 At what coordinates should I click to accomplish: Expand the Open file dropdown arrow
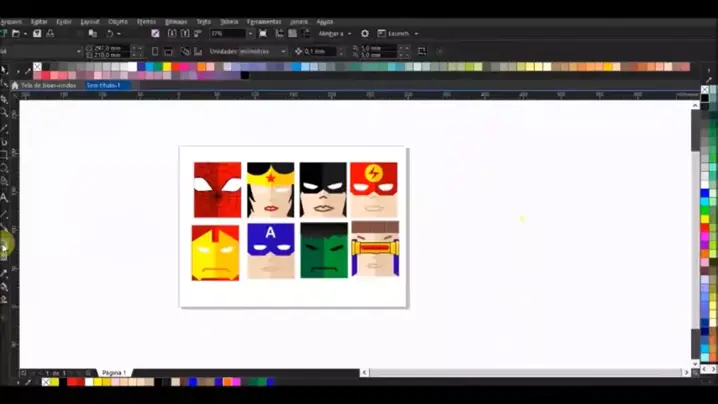[x=25, y=33]
